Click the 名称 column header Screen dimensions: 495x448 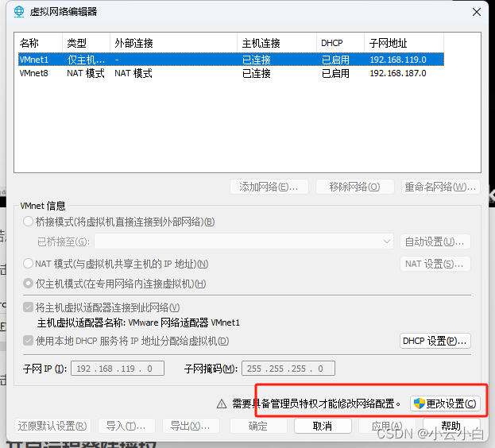pos(38,43)
